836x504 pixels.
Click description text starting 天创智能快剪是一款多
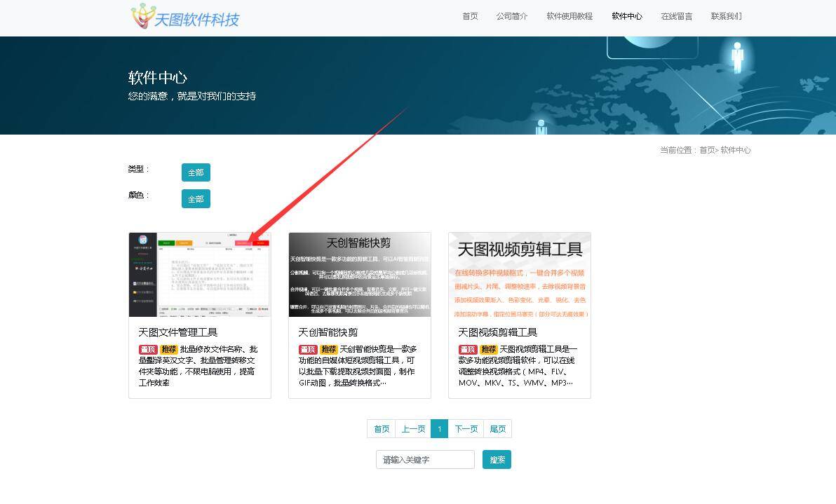pos(358,366)
